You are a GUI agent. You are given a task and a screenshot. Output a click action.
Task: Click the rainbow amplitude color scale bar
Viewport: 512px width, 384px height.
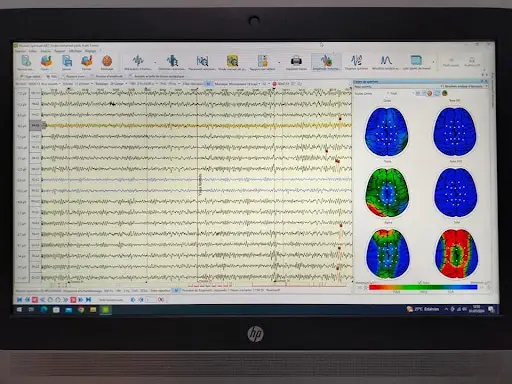pyautogui.click(x=423, y=287)
